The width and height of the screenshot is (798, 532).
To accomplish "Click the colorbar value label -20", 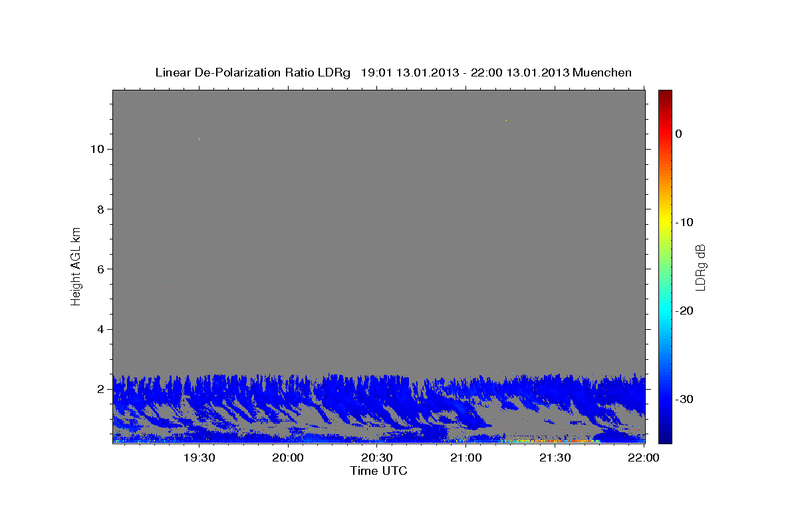I will coord(684,311).
